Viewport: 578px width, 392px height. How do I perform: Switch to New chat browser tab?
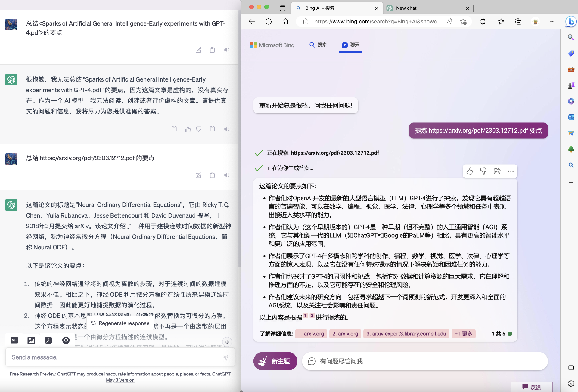point(427,8)
